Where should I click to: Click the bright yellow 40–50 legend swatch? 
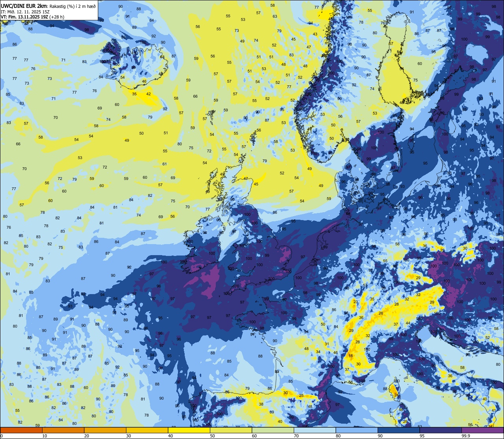189,430
